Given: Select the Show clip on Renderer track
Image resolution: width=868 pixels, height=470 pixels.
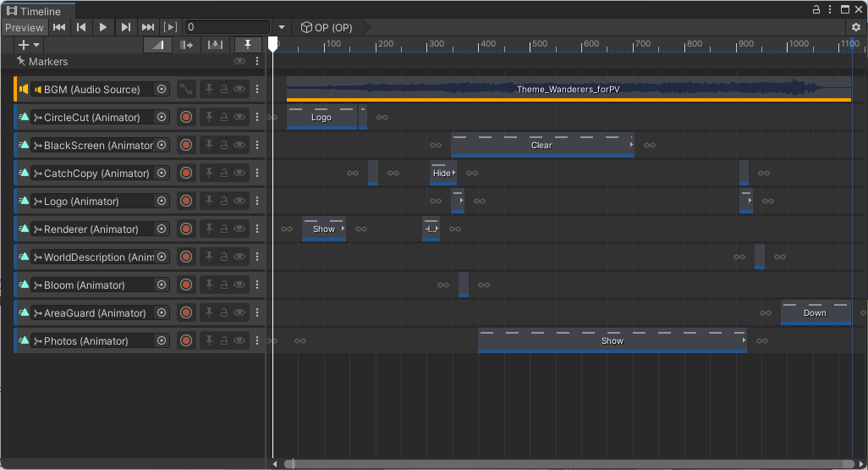Looking at the screenshot, I should (324, 229).
